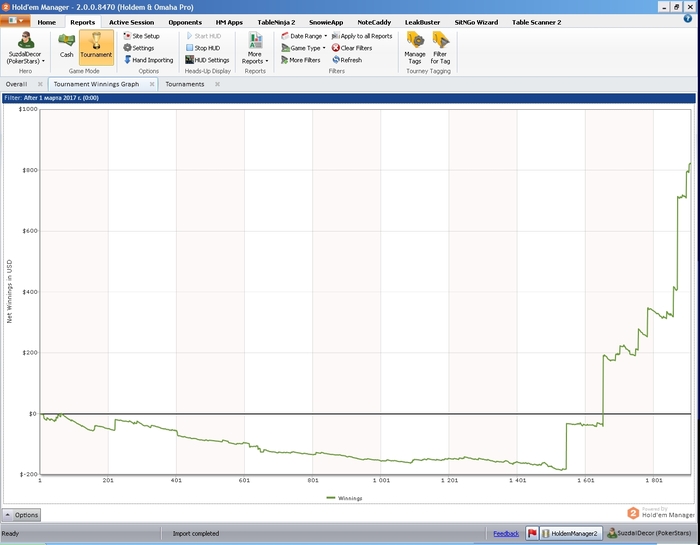This screenshot has height=545, width=700.
Task: Select Tournament game mode icon
Action: click(96, 45)
